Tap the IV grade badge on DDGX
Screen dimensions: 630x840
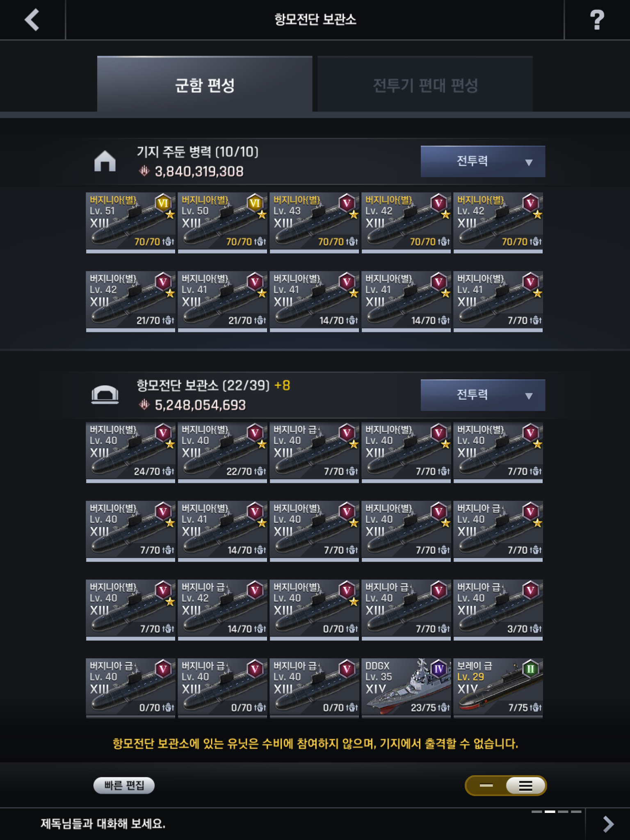(439, 669)
